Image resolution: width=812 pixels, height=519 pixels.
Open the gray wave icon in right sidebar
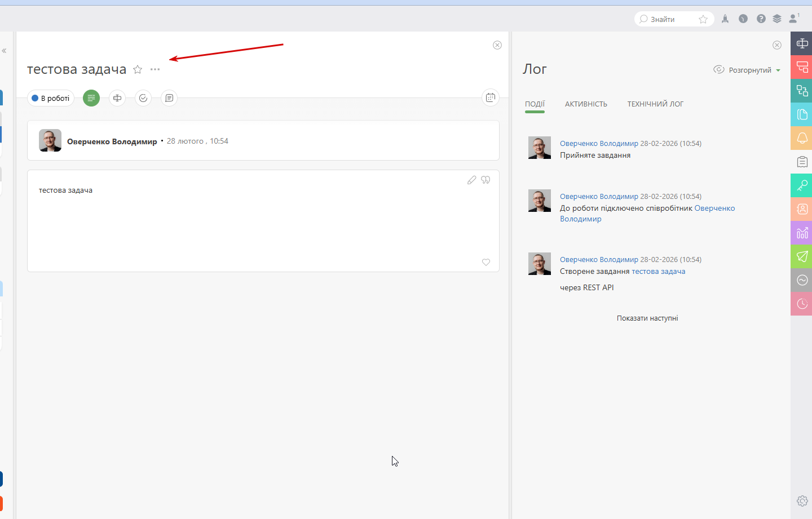[801, 280]
